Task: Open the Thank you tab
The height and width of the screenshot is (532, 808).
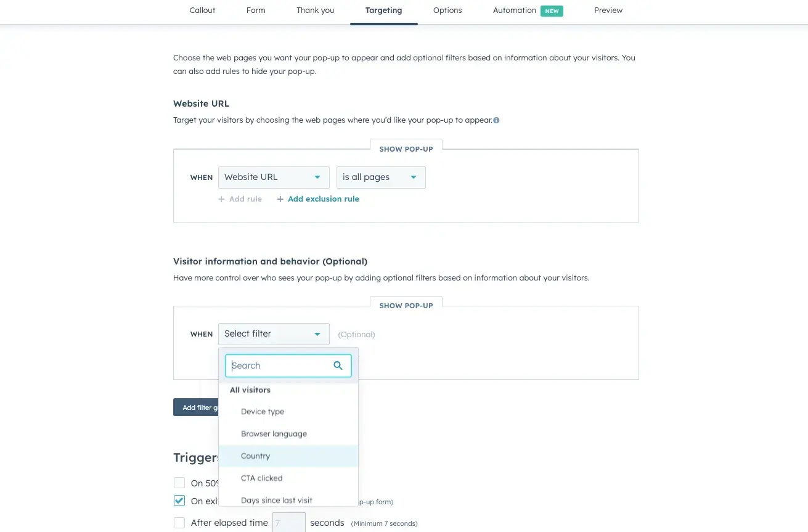Action: click(x=316, y=10)
